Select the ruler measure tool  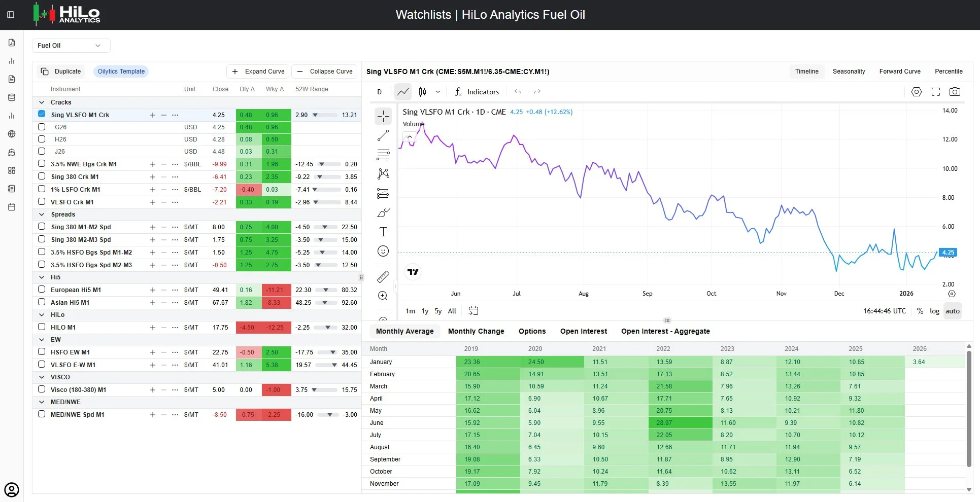[x=383, y=276]
